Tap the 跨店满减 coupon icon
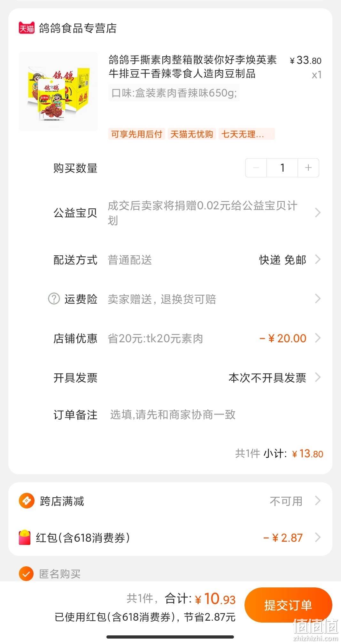 coord(27,501)
